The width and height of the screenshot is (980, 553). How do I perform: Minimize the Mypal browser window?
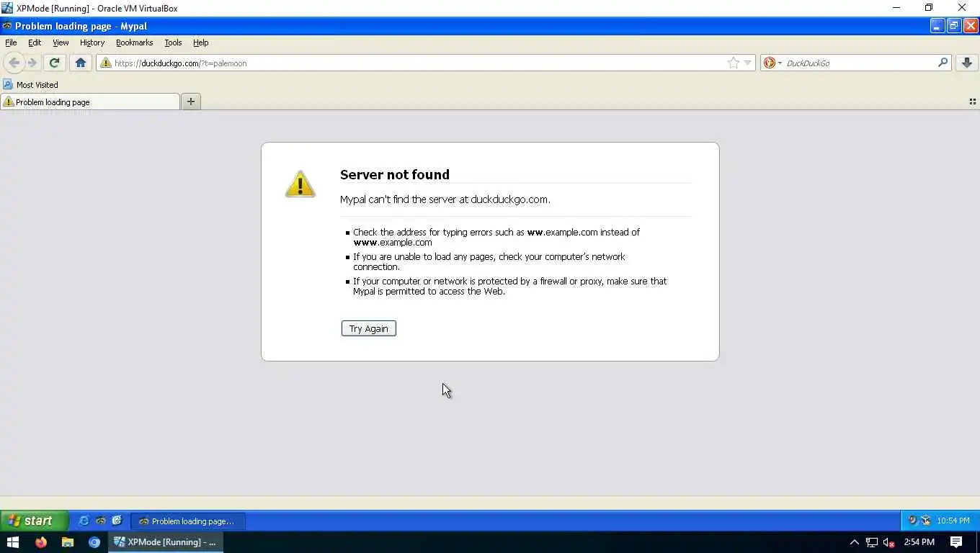[x=937, y=26]
